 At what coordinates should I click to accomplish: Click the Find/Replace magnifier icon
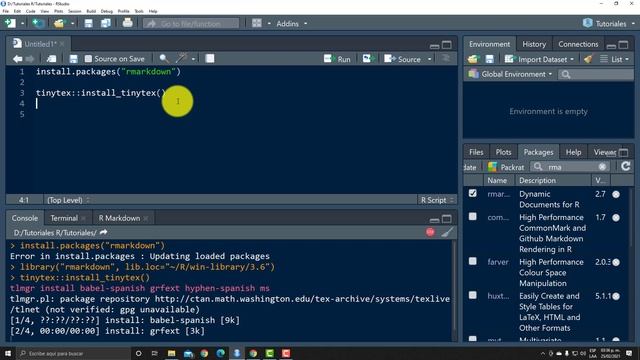[164, 58]
